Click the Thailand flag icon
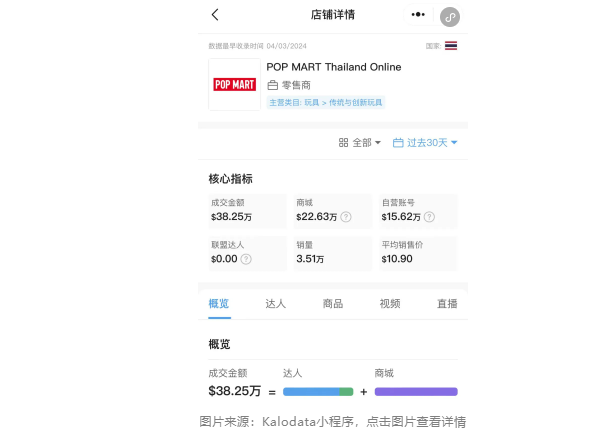600x440 pixels. coord(451,46)
